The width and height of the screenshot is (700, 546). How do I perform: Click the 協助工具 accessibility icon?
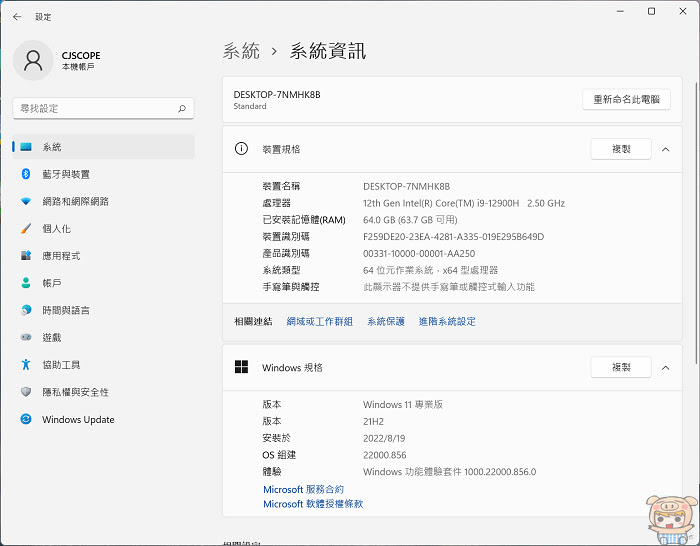tap(26, 364)
